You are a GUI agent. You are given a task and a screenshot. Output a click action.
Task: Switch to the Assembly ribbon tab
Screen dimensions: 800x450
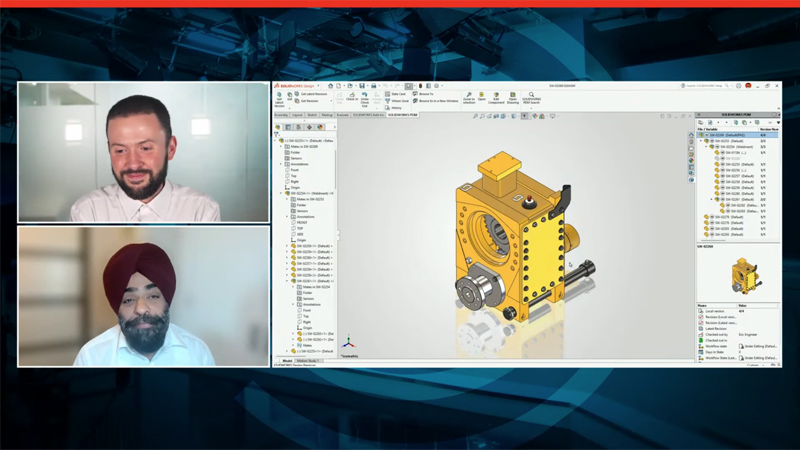click(281, 115)
